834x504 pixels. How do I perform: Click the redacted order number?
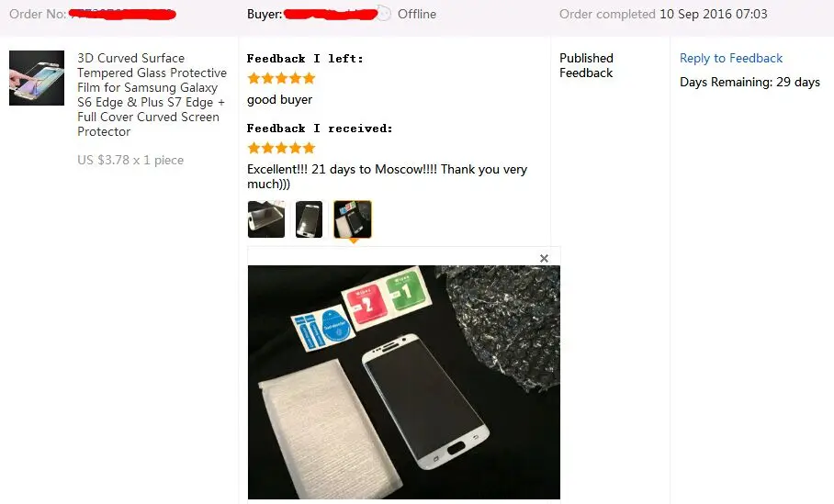(x=122, y=14)
